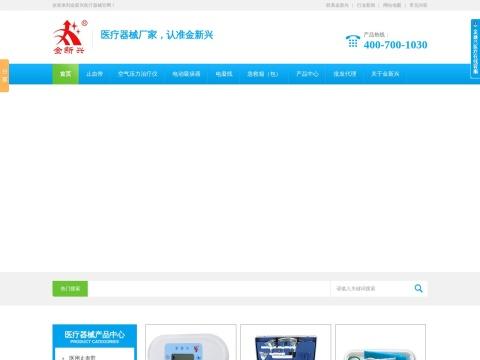Open the 止血带 menu item

click(94, 74)
